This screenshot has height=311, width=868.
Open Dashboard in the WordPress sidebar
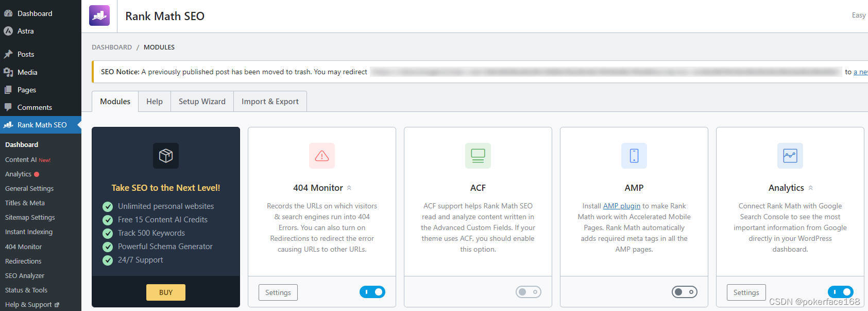[x=41, y=13]
